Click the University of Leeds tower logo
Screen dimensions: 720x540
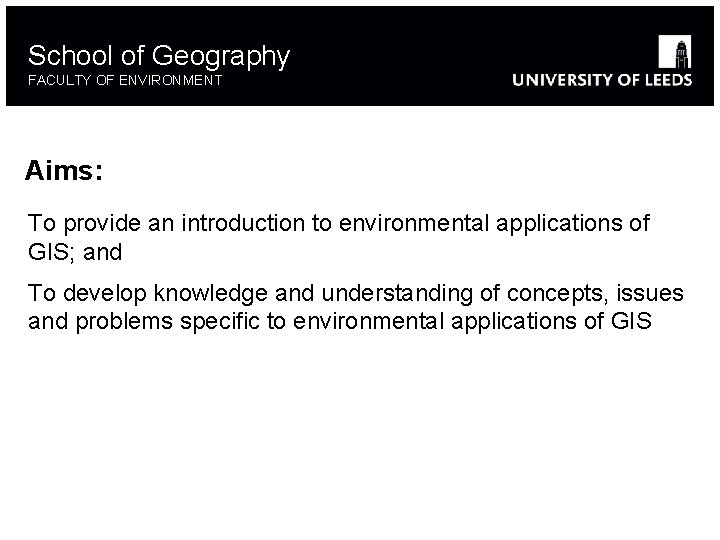(675, 50)
